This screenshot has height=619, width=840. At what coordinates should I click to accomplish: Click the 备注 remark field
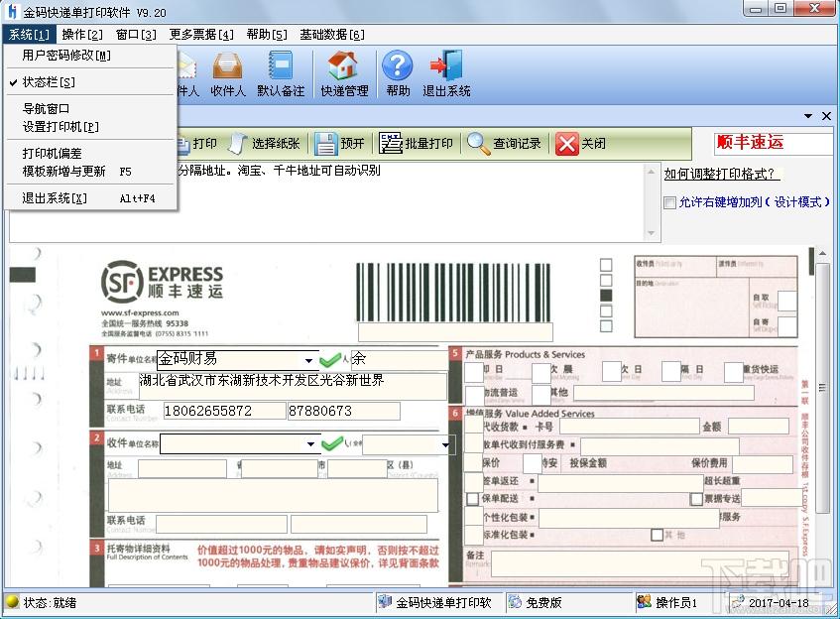(x=643, y=563)
